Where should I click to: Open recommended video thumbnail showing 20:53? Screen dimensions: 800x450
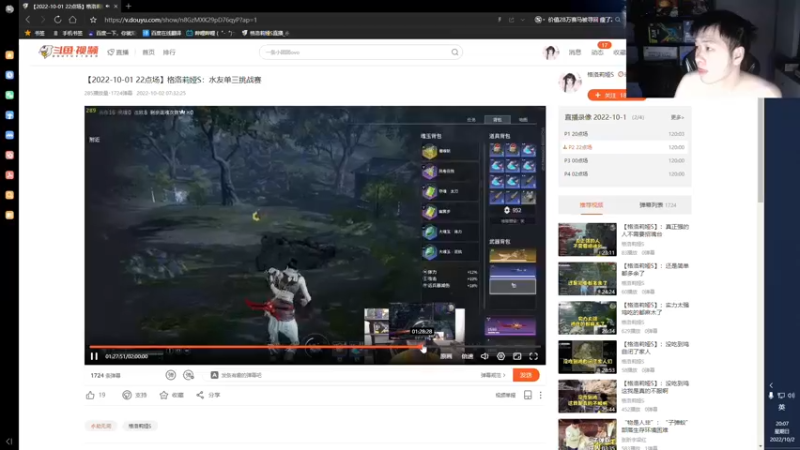coord(587,357)
